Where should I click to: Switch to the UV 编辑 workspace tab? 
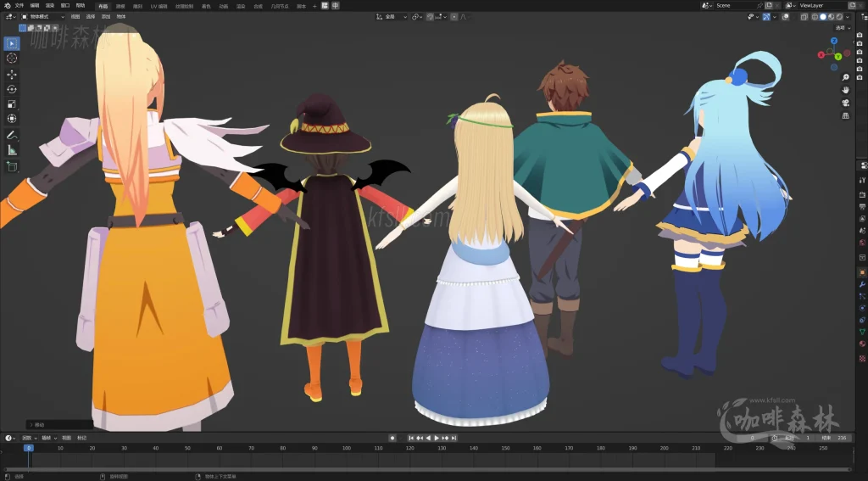159,5
